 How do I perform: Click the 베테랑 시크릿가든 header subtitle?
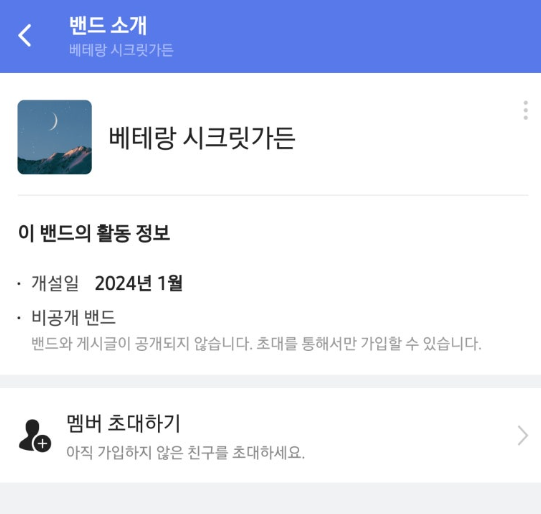point(121,50)
